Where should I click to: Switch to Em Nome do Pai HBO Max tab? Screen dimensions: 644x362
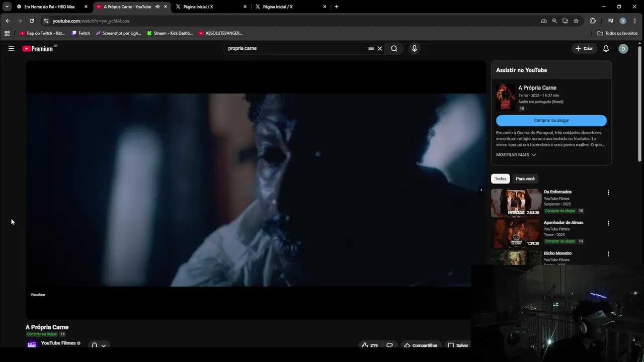coord(49,7)
